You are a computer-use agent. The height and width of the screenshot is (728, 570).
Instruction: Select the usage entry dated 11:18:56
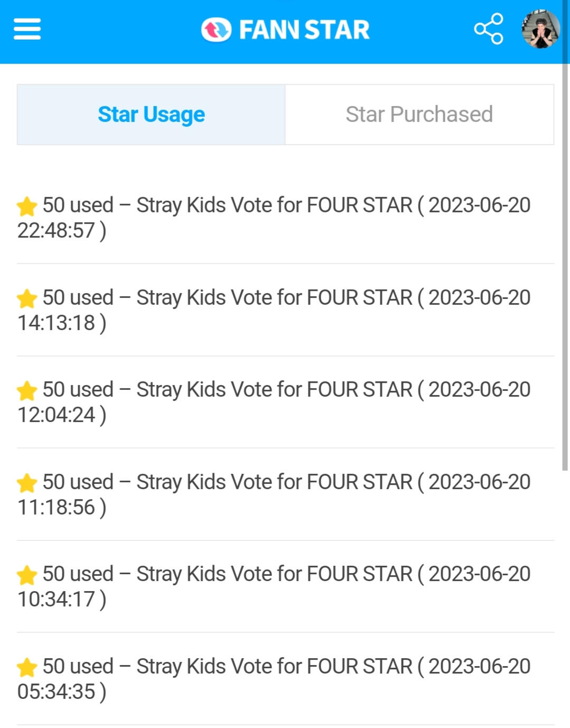pos(285,494)
